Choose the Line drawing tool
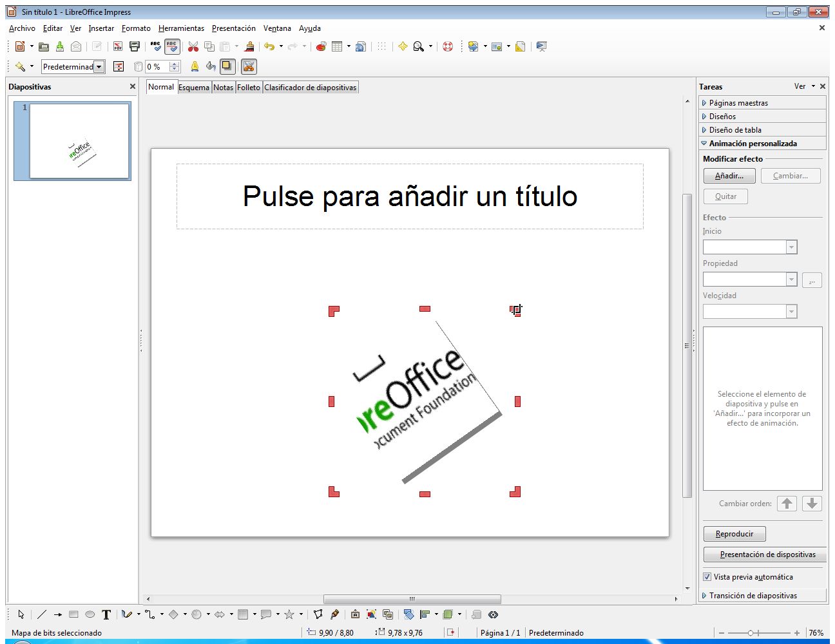835x644 pixels. [x=42, y=614]
